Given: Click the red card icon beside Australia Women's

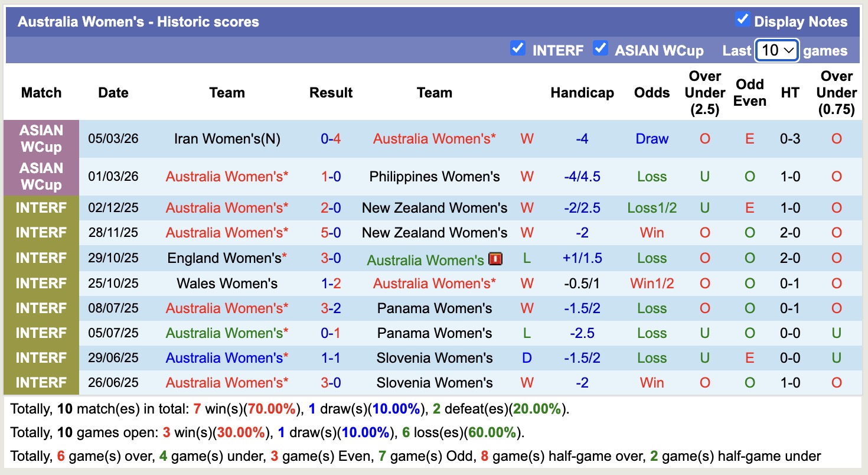Looking at the screenshot, I should [x=495, y=258].
